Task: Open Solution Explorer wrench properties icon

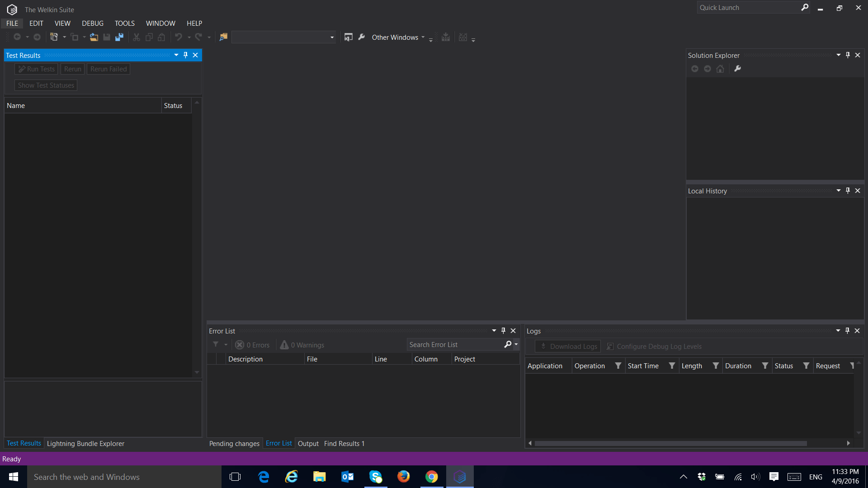Action: click(x=737, y=69)
